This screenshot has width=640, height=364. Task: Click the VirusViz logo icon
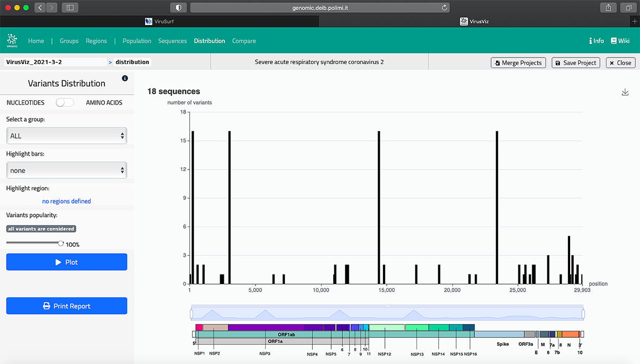(12, 41)
